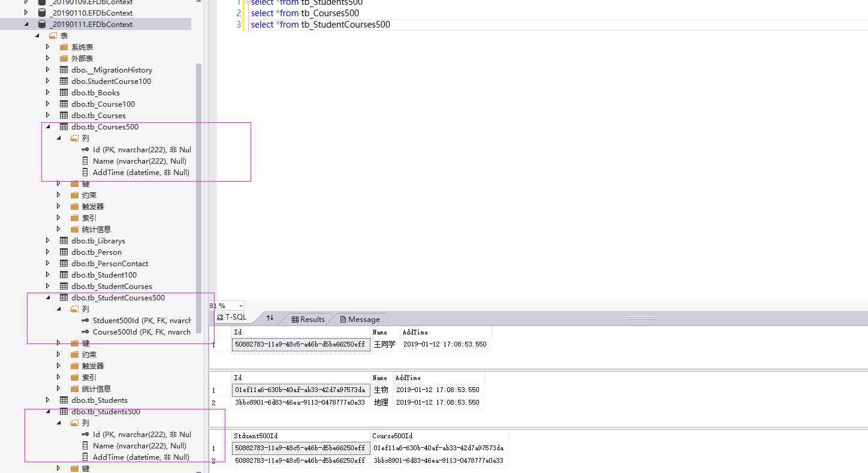Viewport: 868px width, 473px height.
Task: Open the 81 % zoom dropdown
Action: coord(241,306)
